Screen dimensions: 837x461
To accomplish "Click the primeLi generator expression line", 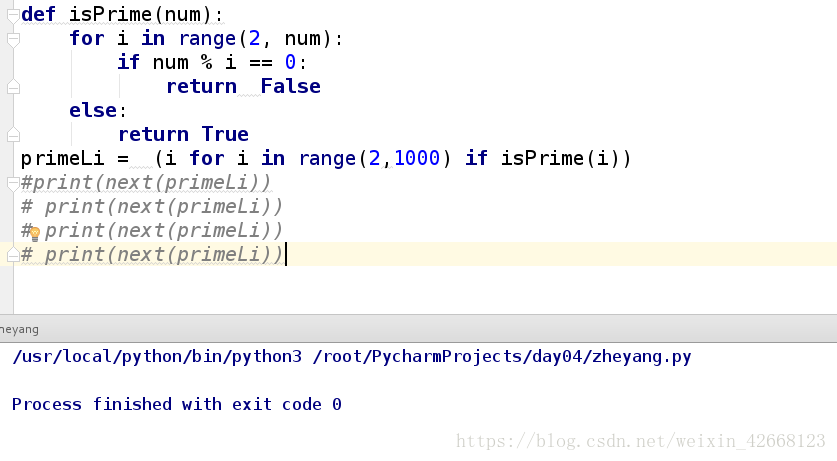I will 326,158.
